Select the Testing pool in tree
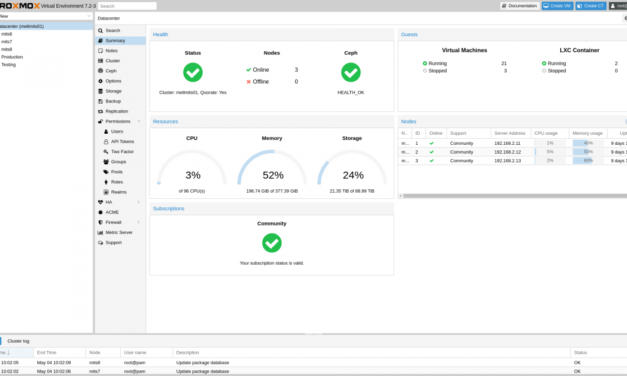Screen dimensions: 627x376 pyautogui.click(x=46, y=64)
